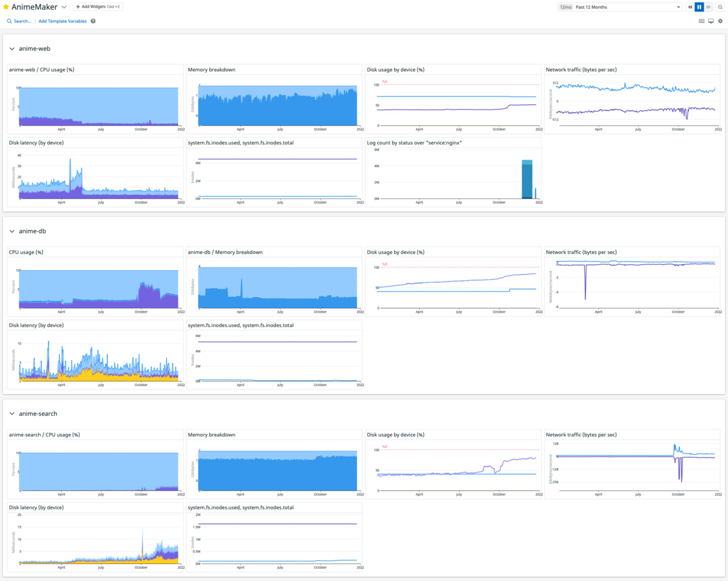Select anime-db inodes used/total title

coord(241,325)
